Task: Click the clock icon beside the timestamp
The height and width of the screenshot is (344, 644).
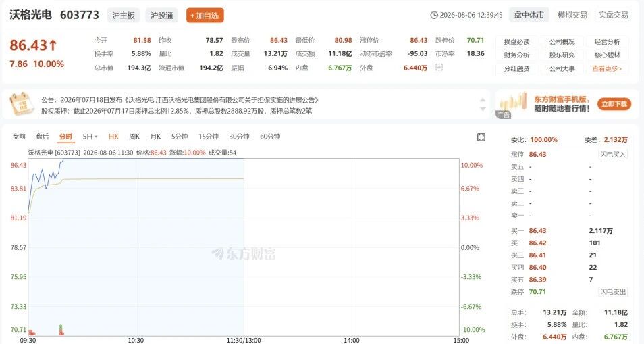Action: [433, 15]
